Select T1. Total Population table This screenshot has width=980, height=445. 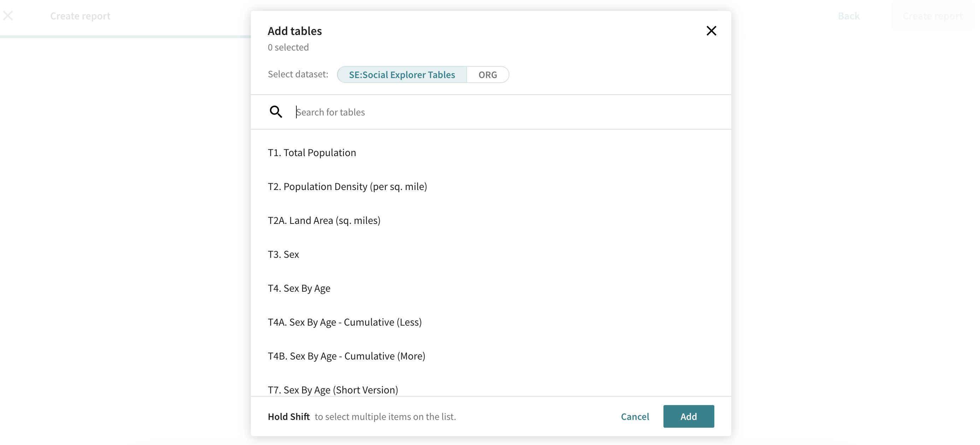[x=312, y=153]
